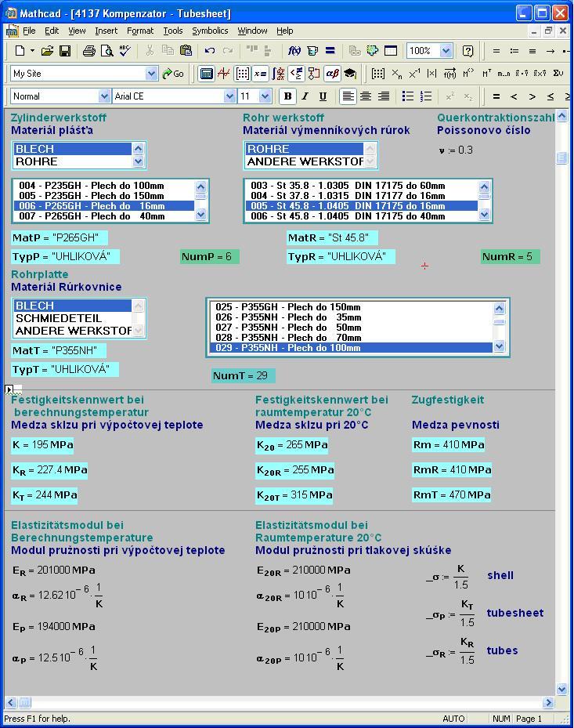Align text to the left
The height and width of the screenshot is (728, 574).
click(348, 96)
